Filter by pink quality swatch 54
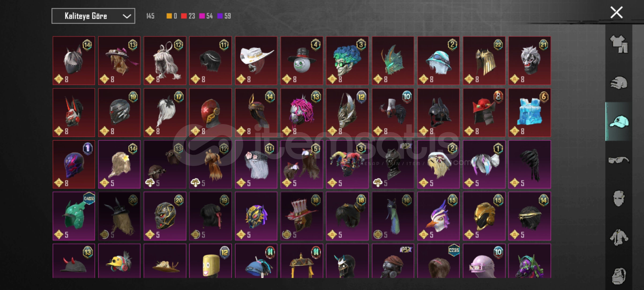644x290 pixels. [x=206, y=16]
